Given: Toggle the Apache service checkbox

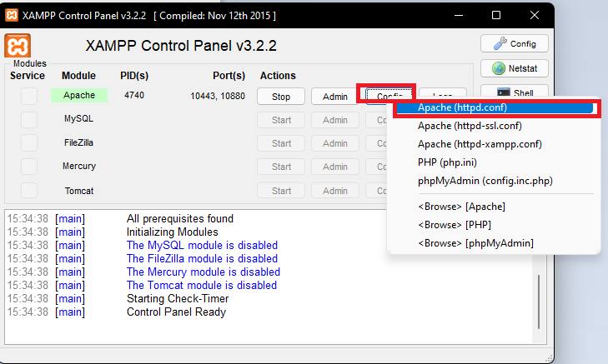Looking at the screenshot, I should click(x=29, y=96).
